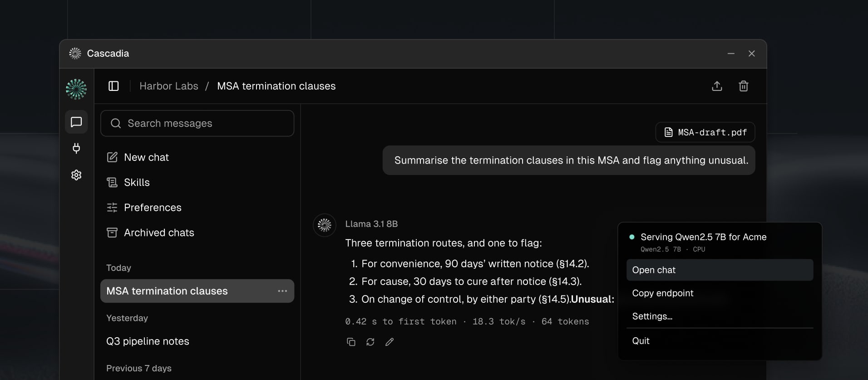Choose Open chat in tray menu
Screen dimensions: 868x380
[720, 270]
